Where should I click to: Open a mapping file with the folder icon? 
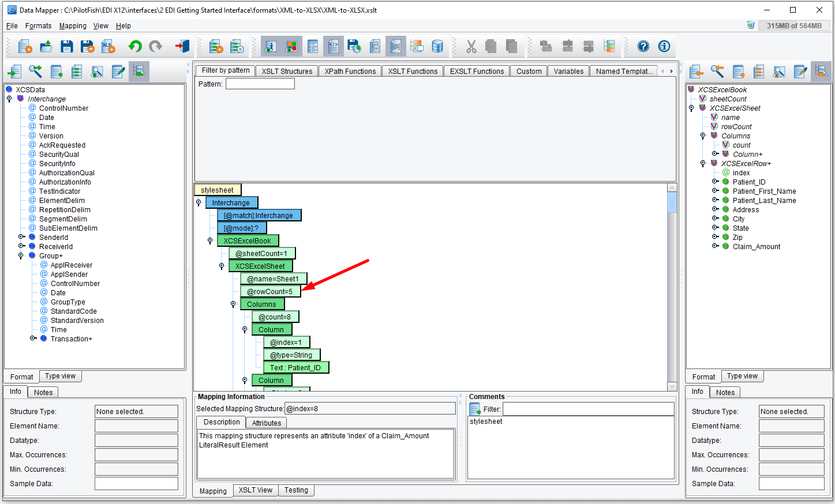pos(46,47)
